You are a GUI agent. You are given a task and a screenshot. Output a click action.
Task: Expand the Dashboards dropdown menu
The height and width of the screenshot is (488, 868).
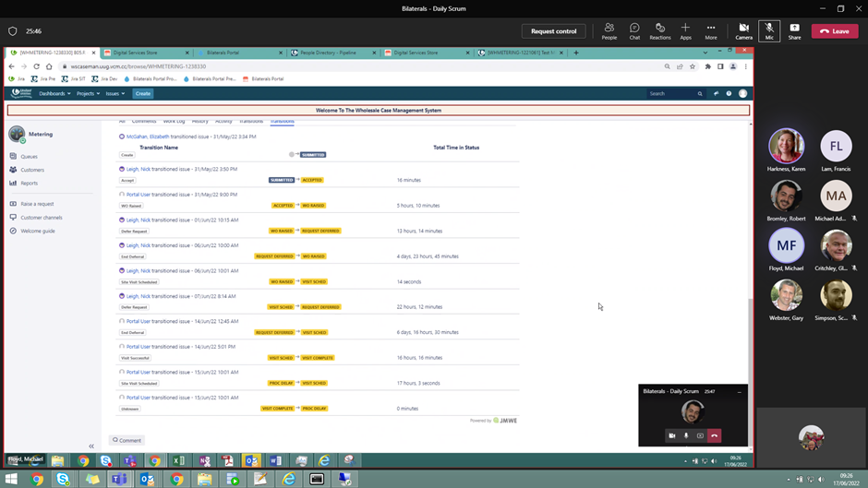point(54,93)
